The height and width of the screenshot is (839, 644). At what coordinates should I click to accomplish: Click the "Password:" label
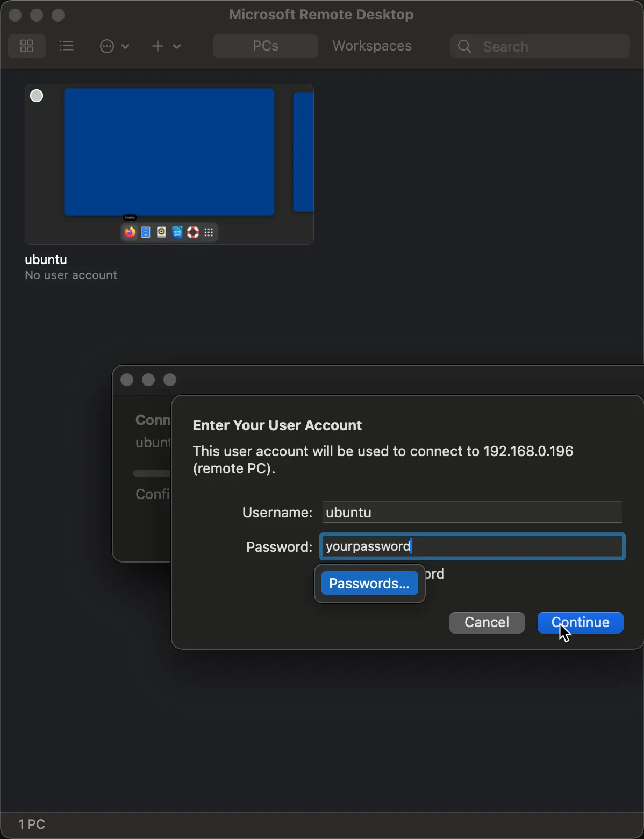click(280, 547)
